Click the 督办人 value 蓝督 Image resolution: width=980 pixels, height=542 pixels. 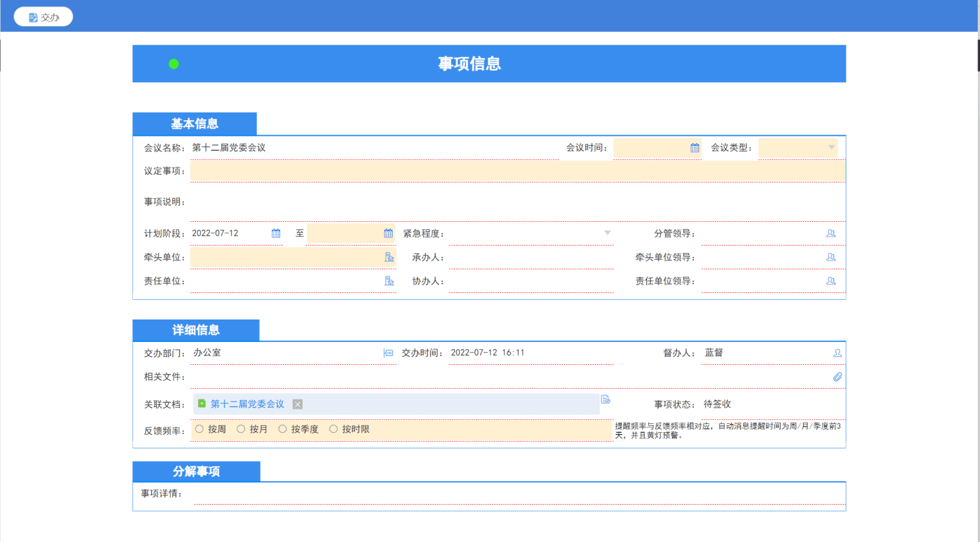714,353
